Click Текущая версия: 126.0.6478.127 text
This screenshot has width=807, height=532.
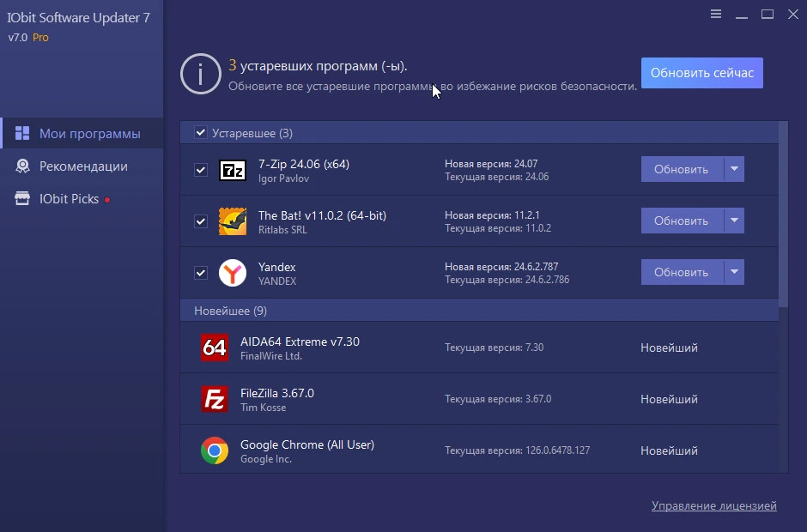pyautogui.click(x=517, y=450)
